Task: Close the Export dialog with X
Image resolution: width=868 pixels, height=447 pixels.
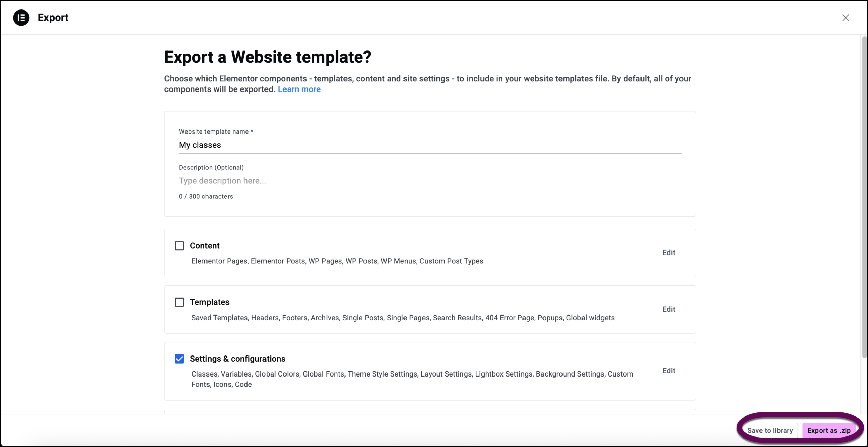Action: [x=845, y=18]
